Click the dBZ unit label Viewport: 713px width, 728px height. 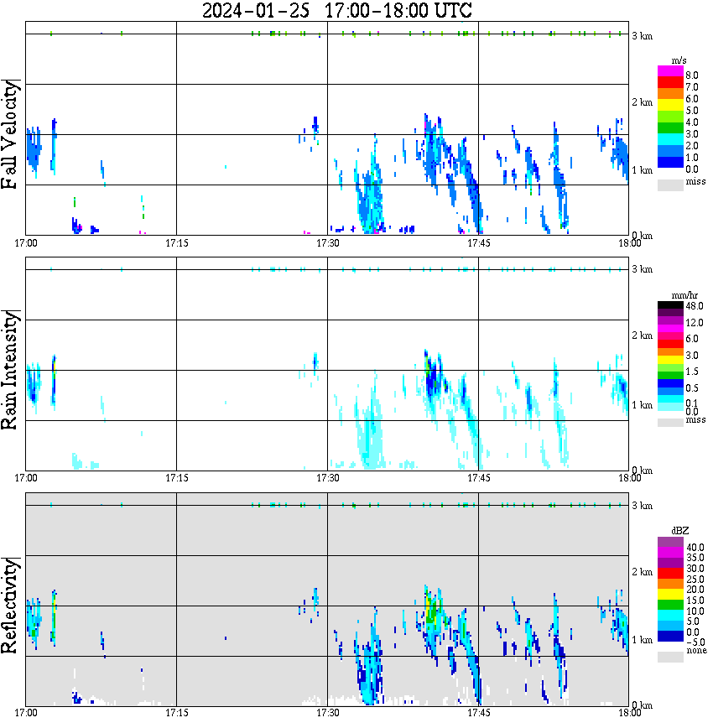679,531
